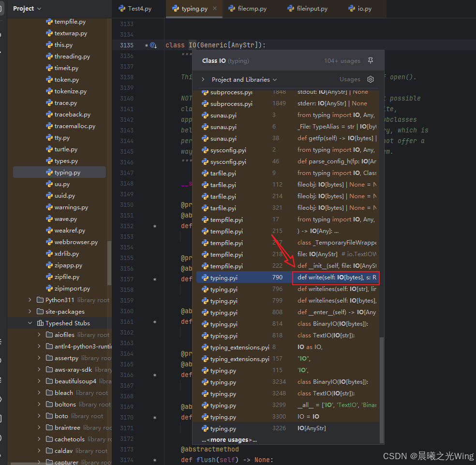Image resolution: width=476 pixels, height=465 pixels.
Task: Click the gutter usages icon on line 3135
Action: 153,45
